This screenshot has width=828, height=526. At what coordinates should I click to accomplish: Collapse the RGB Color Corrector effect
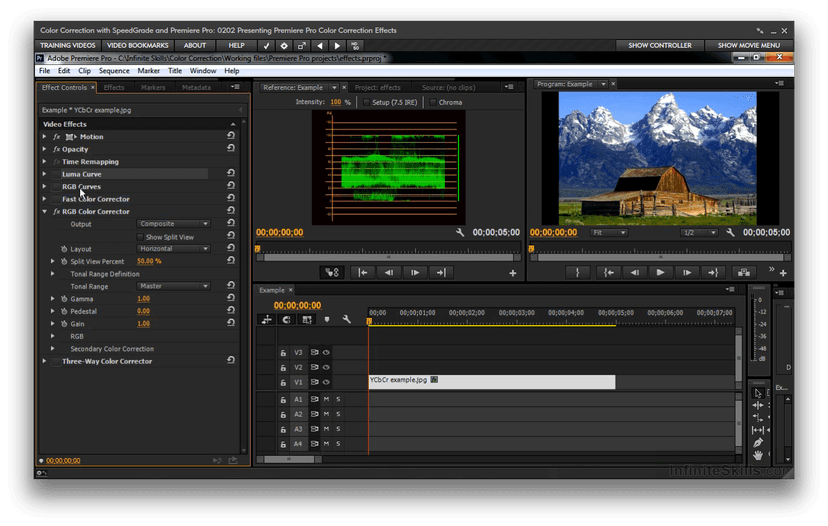(44, 211)
